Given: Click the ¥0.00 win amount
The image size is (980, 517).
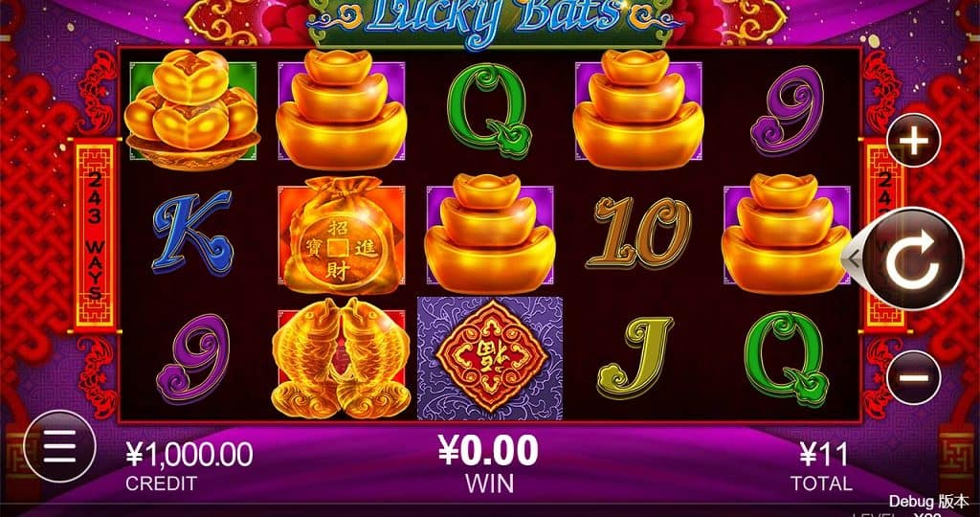Looking at the screenshot, I should pos(489,451).
